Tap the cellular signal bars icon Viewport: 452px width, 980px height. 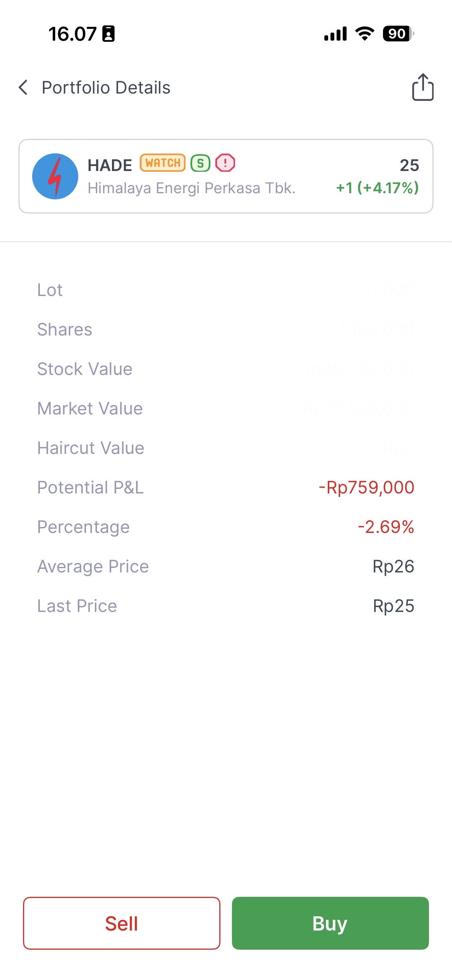click(x=335, y=34)
